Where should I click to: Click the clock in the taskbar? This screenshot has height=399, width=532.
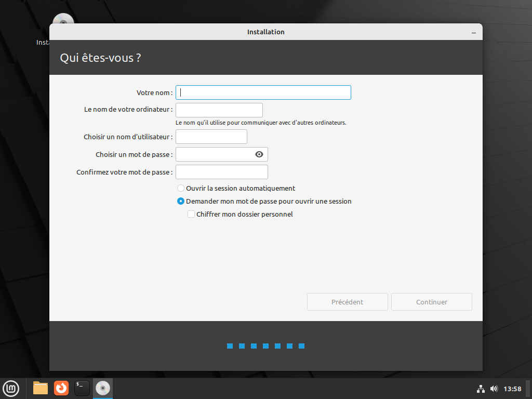tap(512, 388)
